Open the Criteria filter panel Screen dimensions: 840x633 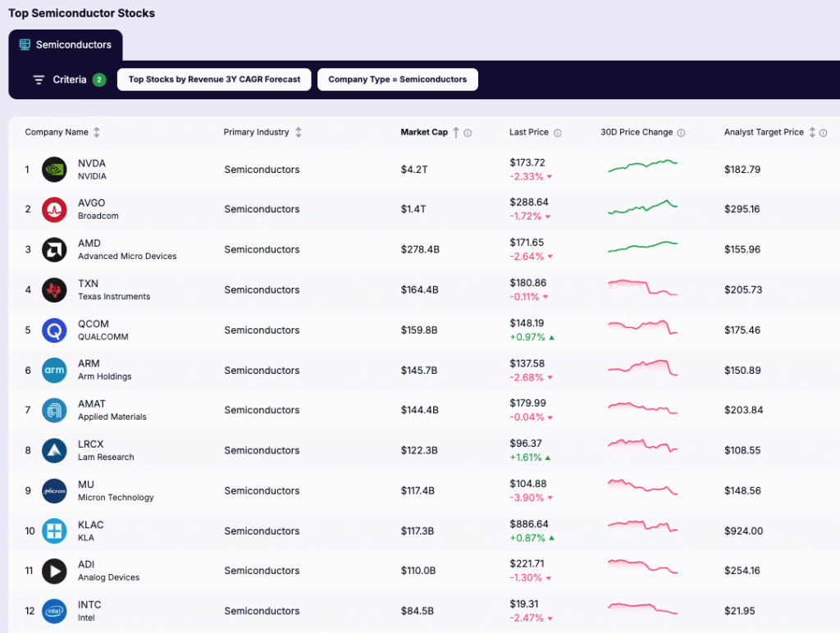point(69,80)
